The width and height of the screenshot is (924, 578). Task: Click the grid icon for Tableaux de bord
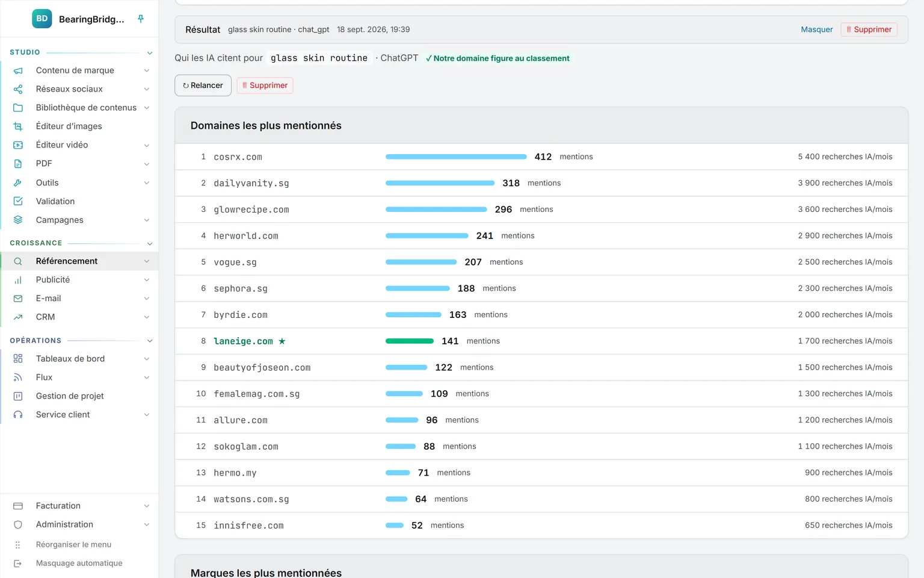click(x=18, y=359)
